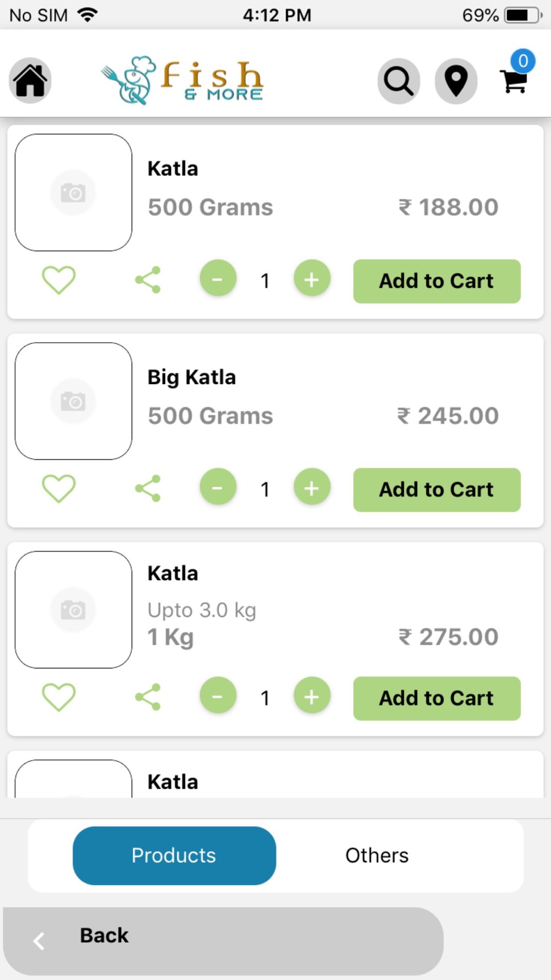Tap the home icon in header
Screen dimensions: 551x980
(x=30, y=80)
